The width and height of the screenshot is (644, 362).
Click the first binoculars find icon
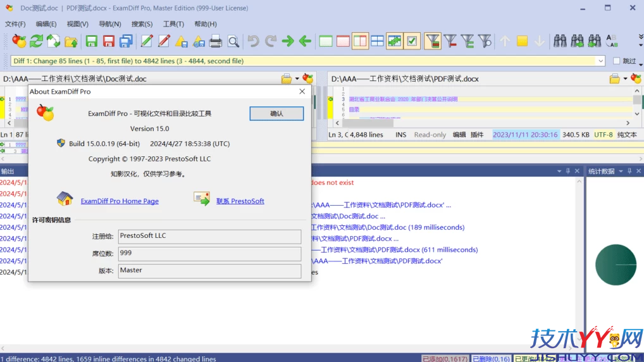coord(560,41)
